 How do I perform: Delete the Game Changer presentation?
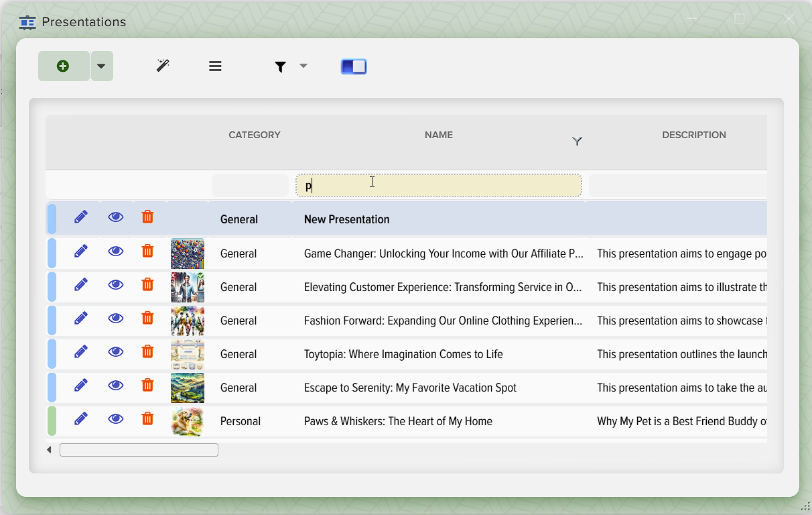[x=148, y=251]
